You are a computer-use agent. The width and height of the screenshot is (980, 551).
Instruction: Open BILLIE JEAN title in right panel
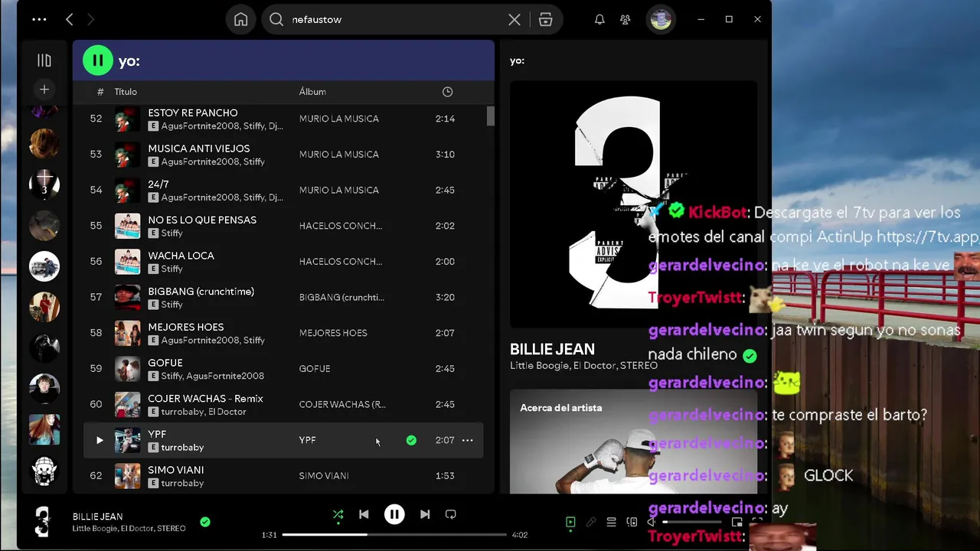coord(552,349)
